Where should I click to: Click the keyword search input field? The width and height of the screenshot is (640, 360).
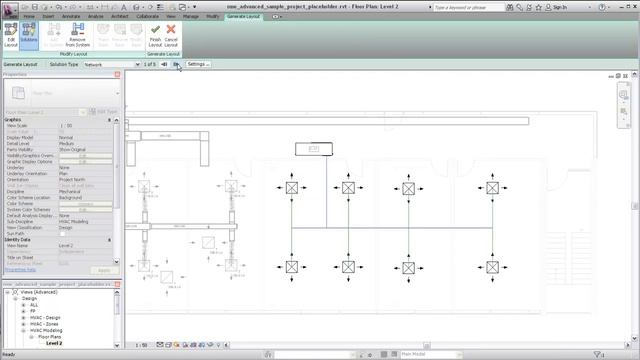pyautogui.click(x=469, y=7)
